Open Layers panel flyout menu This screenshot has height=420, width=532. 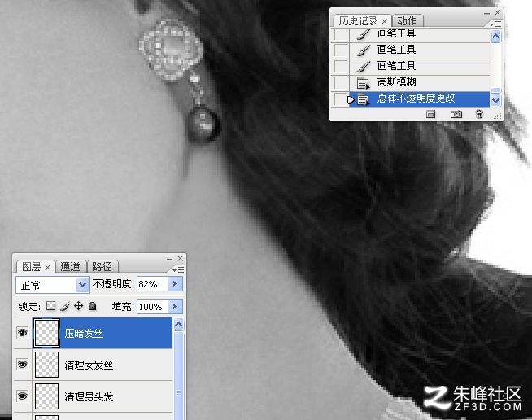coord(178,269)
